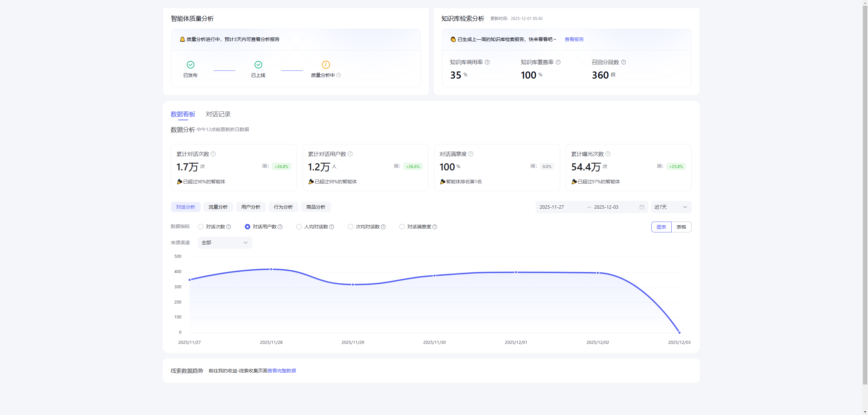Select the 次均对话数 radio button
The width and height of the screenshot is (868, 415).
point(351,227)
